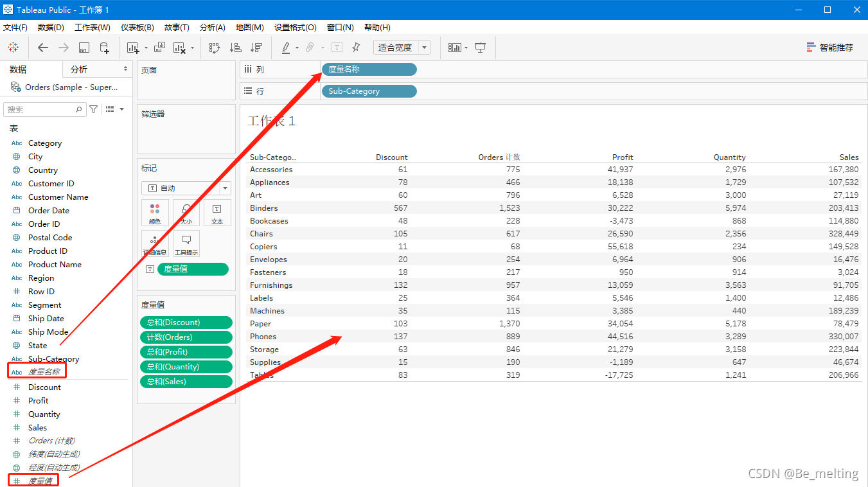Click the Phones sales value 330,007
The width and height of the screenshot is (868, 487).
[x=843, y=337]
